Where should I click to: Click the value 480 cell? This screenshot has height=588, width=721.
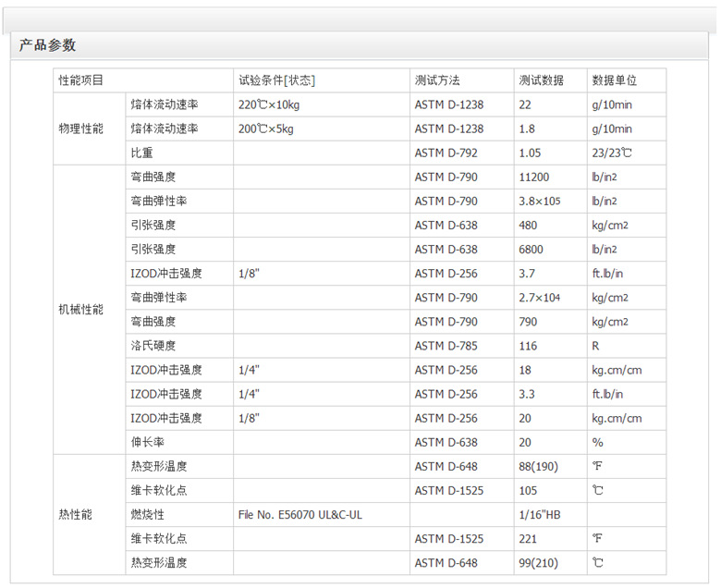click(550, 226)
